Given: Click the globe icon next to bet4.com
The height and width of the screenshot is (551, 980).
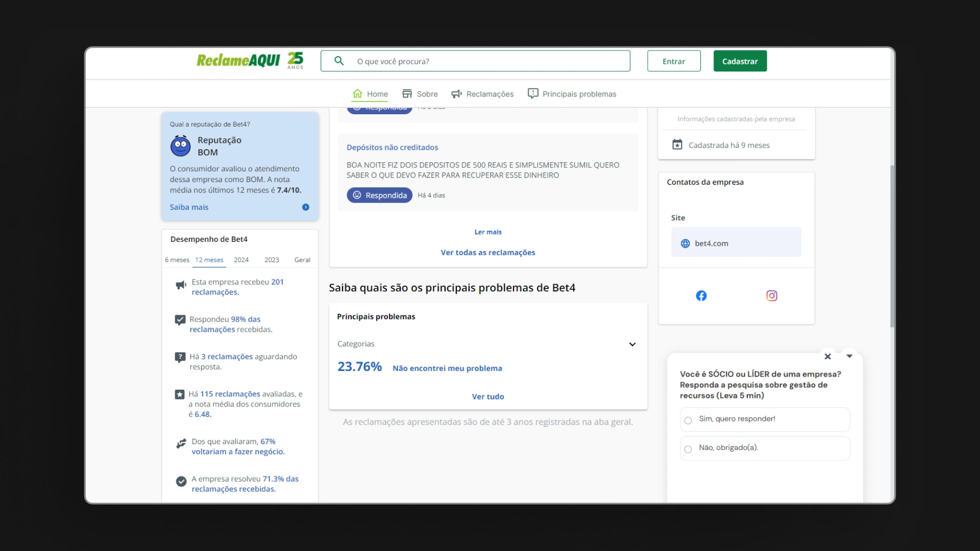Looking at the screenshot, I should (x=685, y=244).
